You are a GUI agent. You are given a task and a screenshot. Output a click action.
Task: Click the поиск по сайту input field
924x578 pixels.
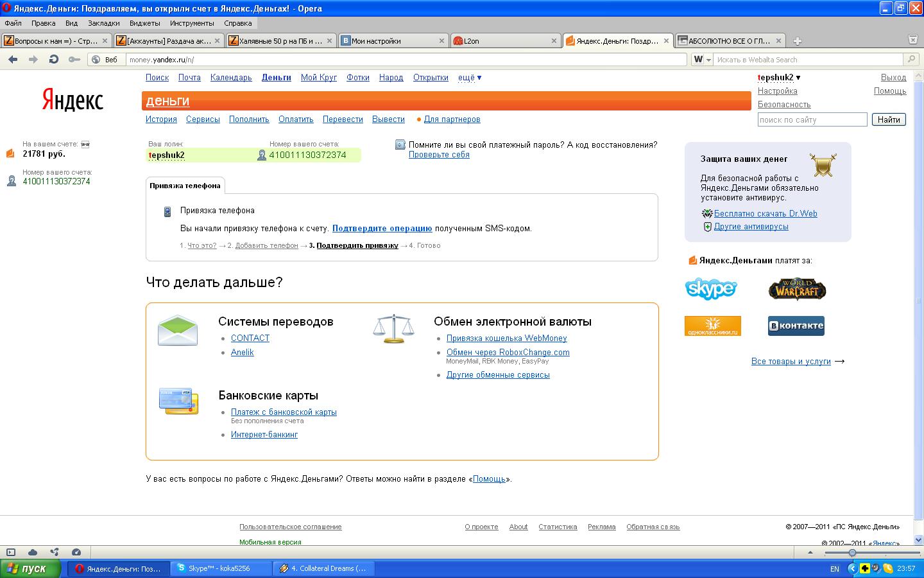pos(812,119)
